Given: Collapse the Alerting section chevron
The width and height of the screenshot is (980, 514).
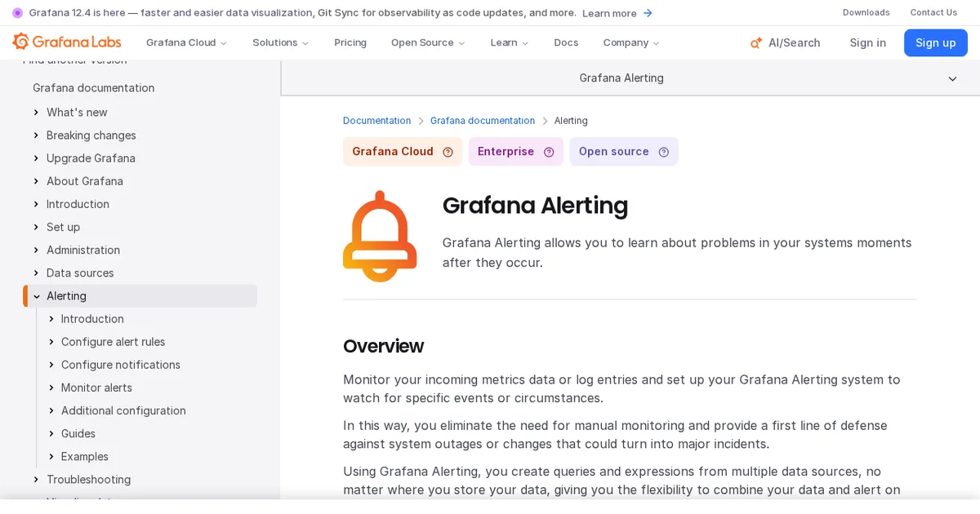Looking at the screenshot, I should (37, 296).
